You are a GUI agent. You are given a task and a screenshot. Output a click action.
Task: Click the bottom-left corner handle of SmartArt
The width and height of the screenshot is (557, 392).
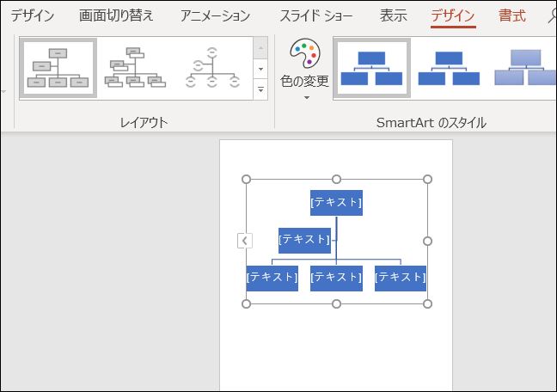tap(246, 303)
